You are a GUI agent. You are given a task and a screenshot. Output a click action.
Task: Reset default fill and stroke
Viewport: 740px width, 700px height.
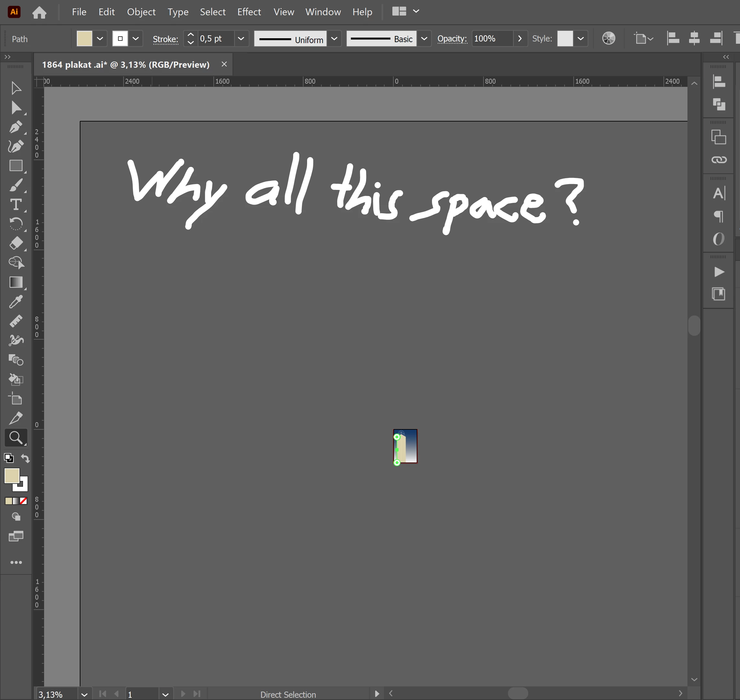8,458
